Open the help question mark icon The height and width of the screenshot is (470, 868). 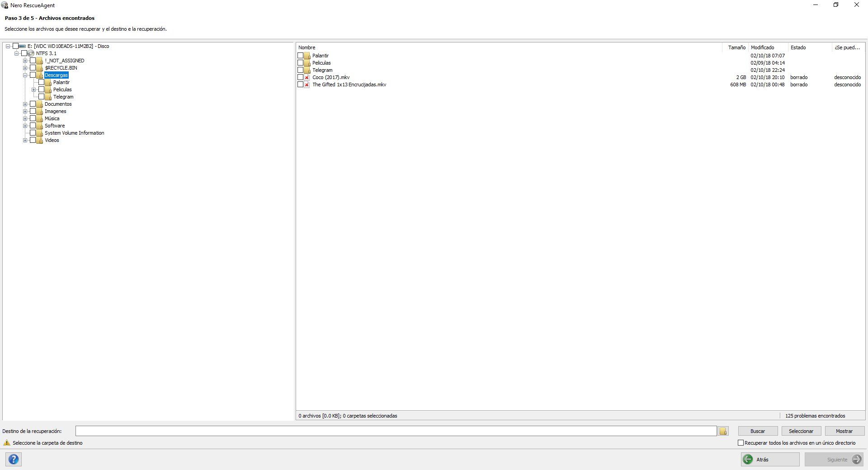[x=14, y=459]
